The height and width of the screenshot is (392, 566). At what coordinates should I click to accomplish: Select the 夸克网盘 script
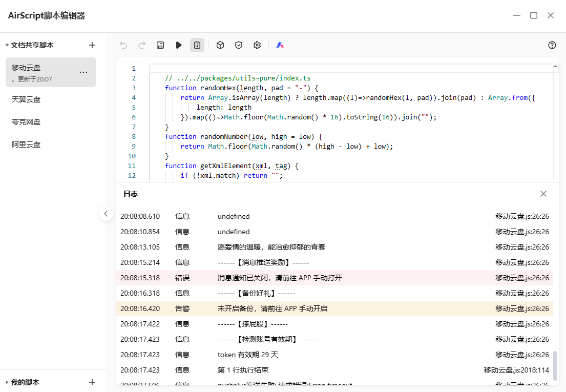[26, 122]
